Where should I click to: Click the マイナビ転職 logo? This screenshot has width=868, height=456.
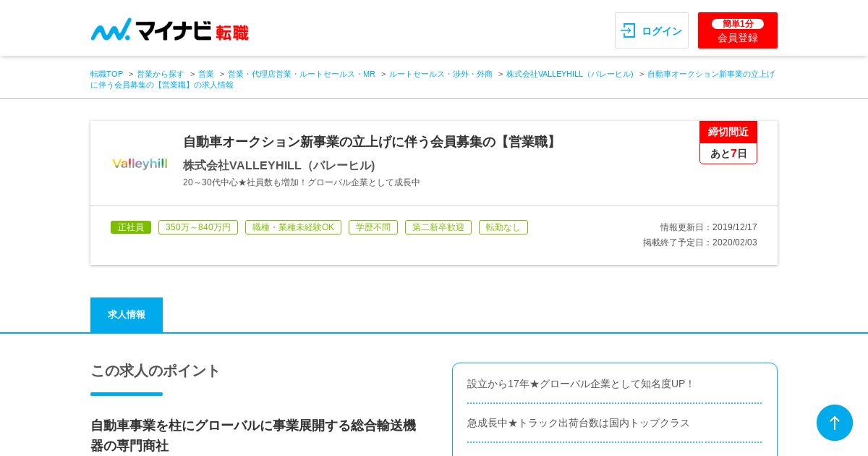coord(169,30)
